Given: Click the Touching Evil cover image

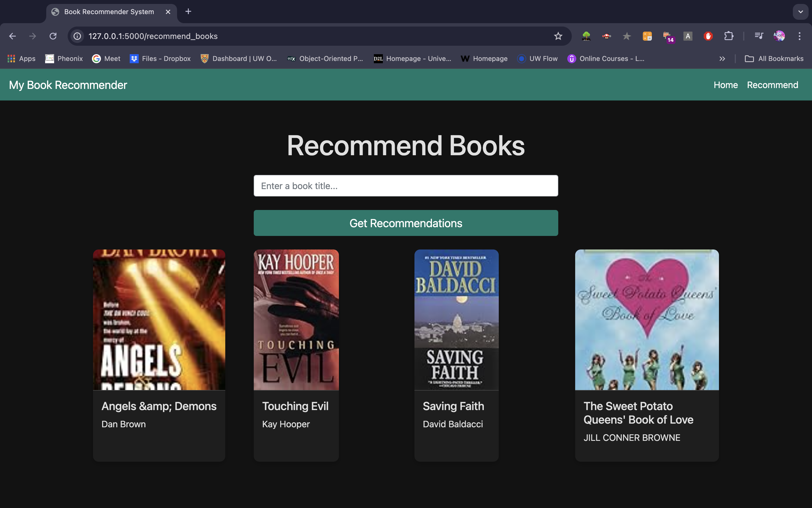Looking at the screenshot, I should 296,320.
